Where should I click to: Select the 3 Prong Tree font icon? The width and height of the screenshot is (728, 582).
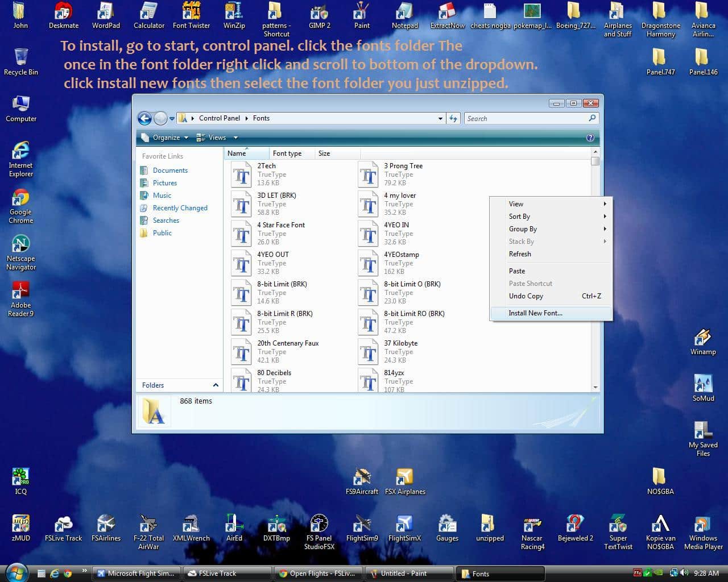369,174
